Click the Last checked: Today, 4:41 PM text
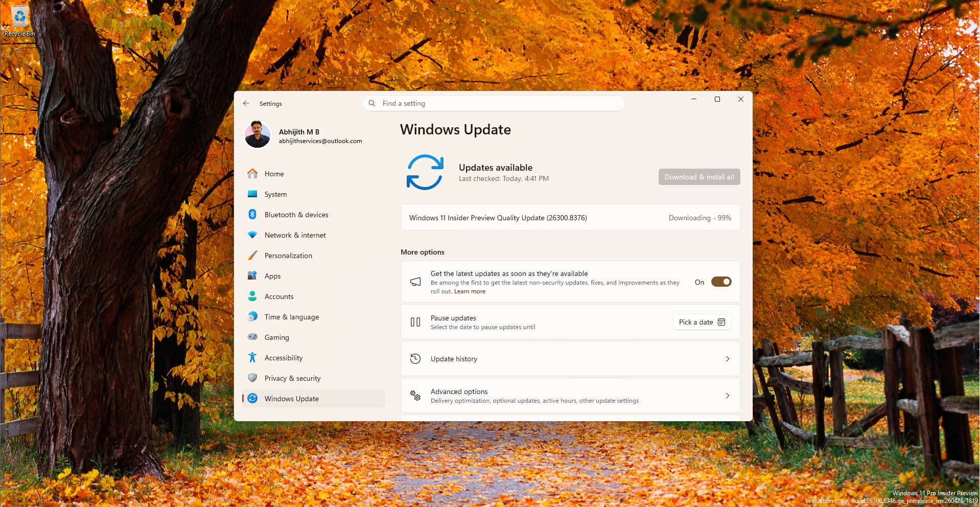The height and width of the screenshot is (507, 980). coord(504,179)
